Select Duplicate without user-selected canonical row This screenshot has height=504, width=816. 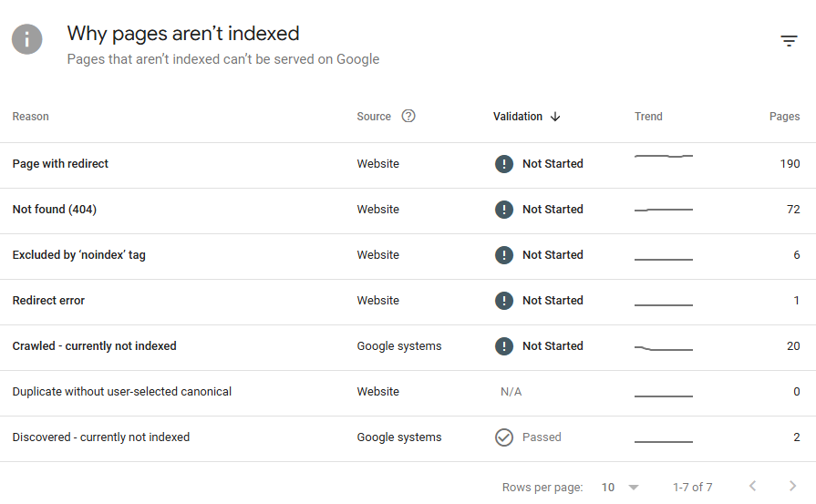click(x=122, y=392)
